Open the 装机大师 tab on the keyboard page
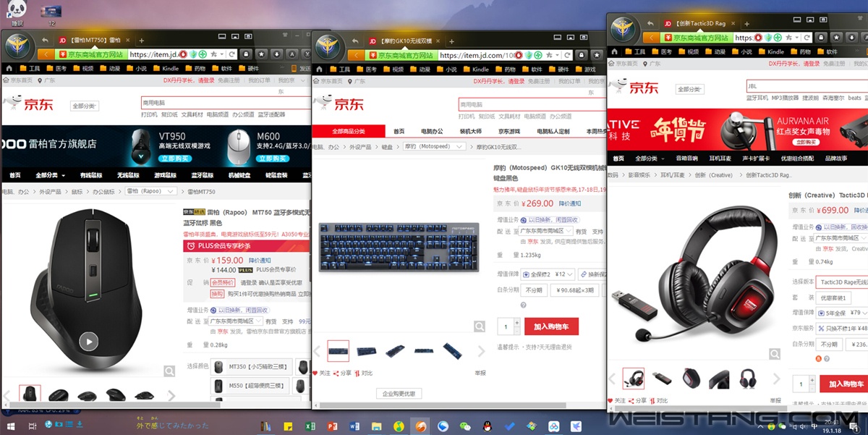The image size is (868, 435). pos(471,131)
